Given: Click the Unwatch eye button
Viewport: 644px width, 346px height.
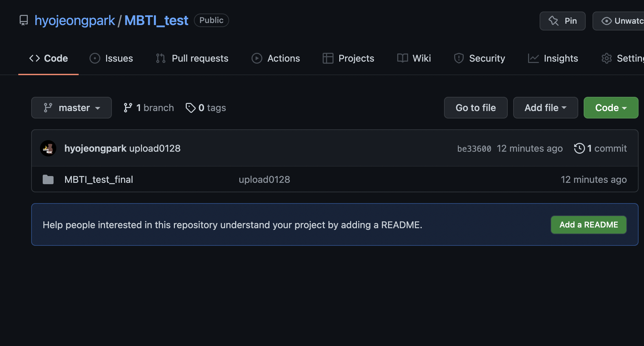Looking at the screenshot, I should tap(618, 21).
